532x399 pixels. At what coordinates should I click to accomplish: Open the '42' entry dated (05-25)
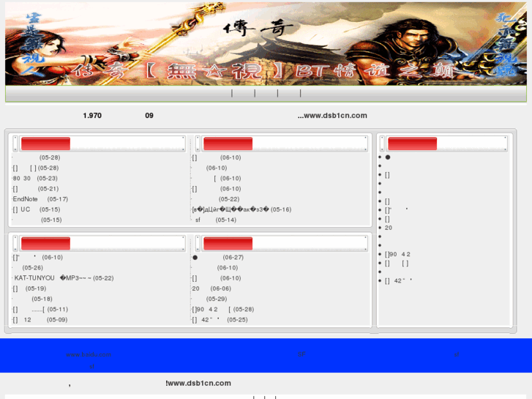(220, 320)
